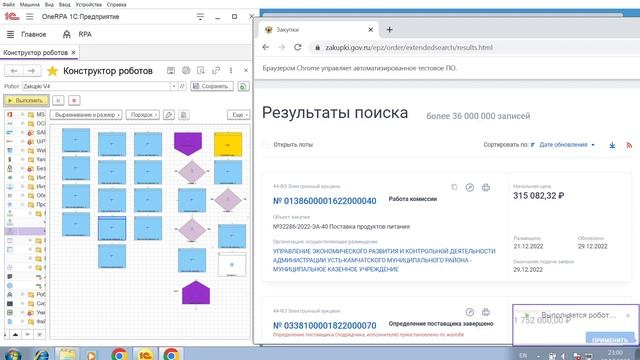Run the robot with Выполнить
Screen dimensions: 640x360
coord(26,100)
